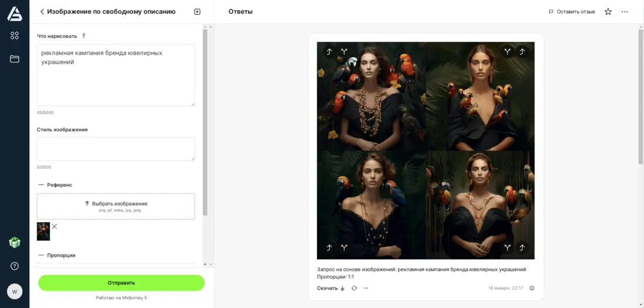The height and width of the screenshot is (308, 644).
Task: Upscale the top-left image with arrow icon
Action: coord(329,52)
